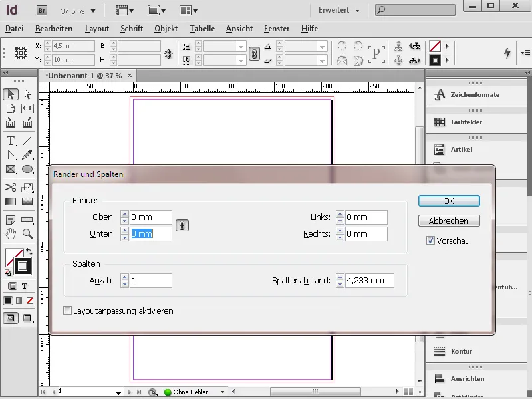Select the Note tool
Image resolution: width=532 pixels, height=399 pixels.
11,220
